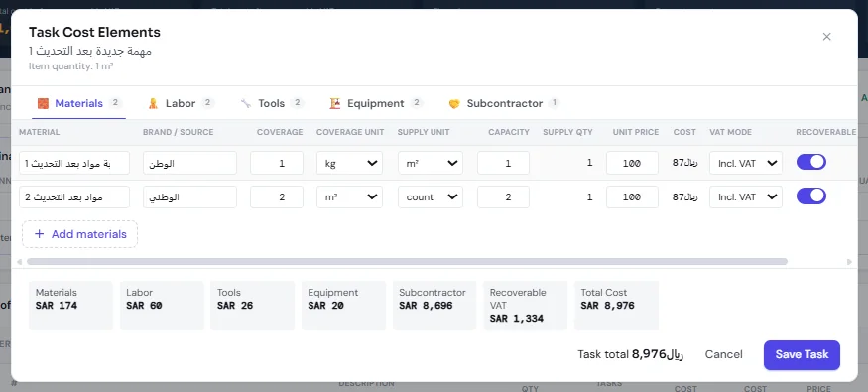Image resolution: width=868 pixels, height=392 pixels.
Task: Open the Equipment tab
Action: pos(376,103)
